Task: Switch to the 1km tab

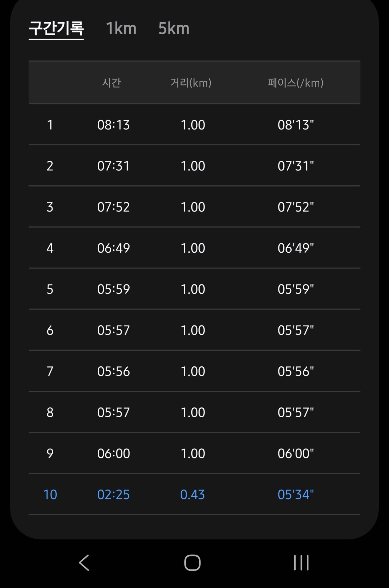Action: 121,28
